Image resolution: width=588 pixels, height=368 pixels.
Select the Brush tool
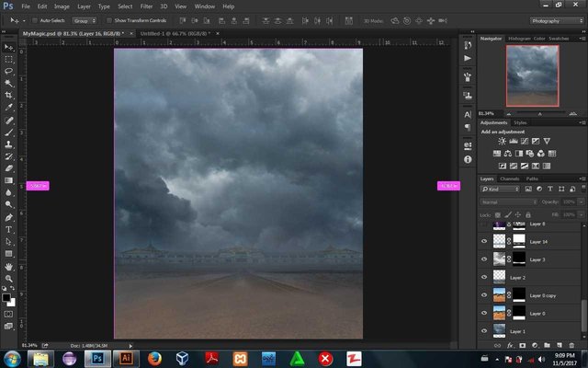(x=8, y=132)
